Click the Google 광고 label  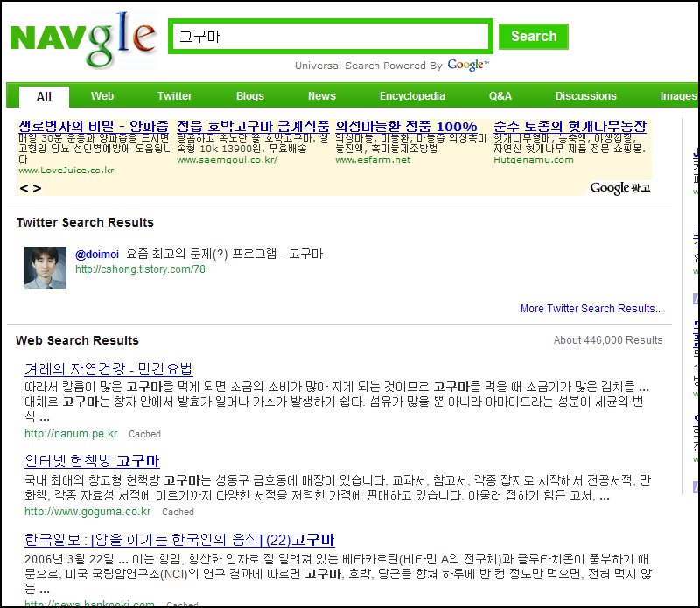[620, 188]
